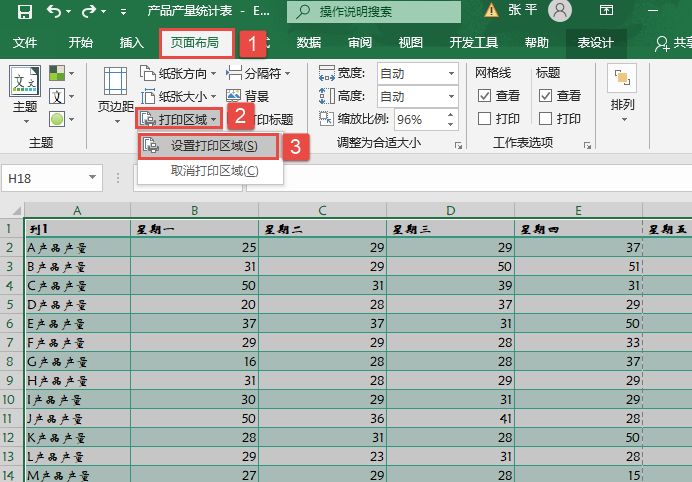
Task: Switch to the 表设计 tab
Action: tap(596, 42)
